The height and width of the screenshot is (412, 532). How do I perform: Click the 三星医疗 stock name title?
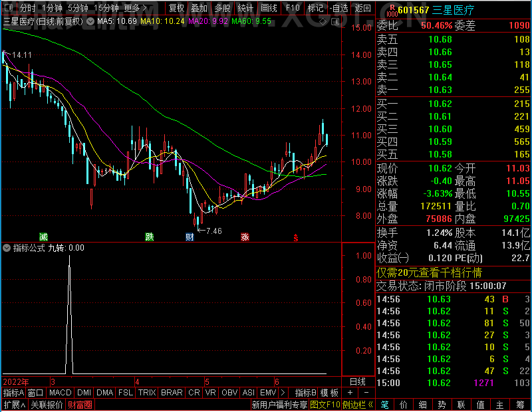click(x=453, y=10)
